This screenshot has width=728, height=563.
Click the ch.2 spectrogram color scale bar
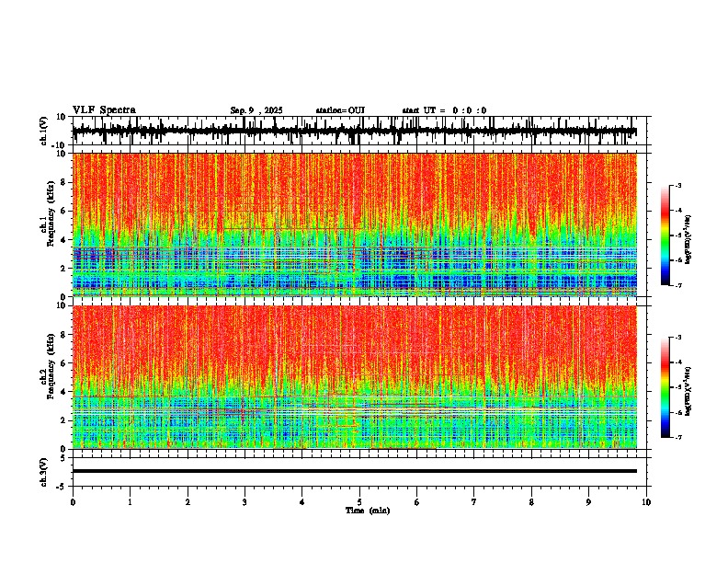pyautogui.click(x=665, y=387)
